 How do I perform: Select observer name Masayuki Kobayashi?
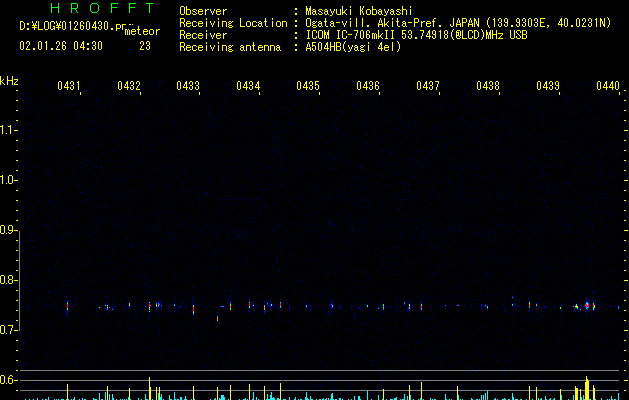[x=359, y=11]
